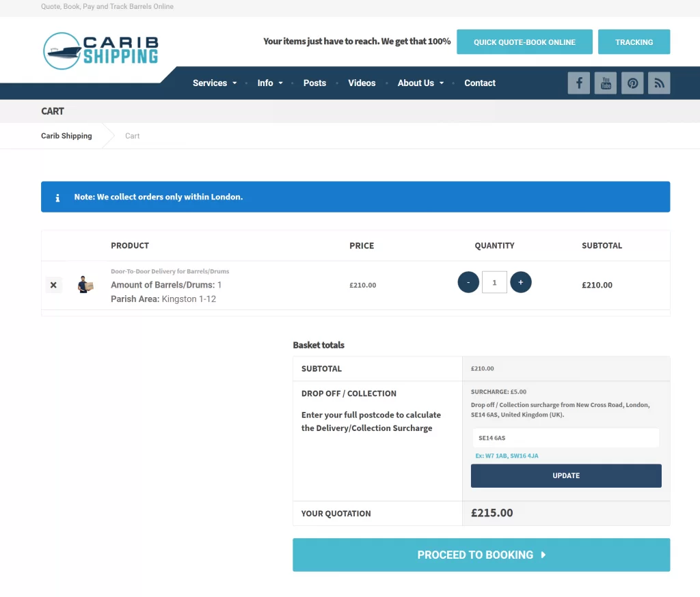
Task: Increase quantity with plus button
Action: 521,282
